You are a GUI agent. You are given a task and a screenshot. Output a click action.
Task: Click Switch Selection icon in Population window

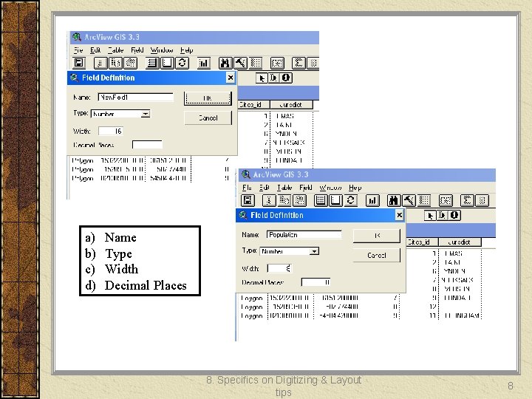(351, 200)
